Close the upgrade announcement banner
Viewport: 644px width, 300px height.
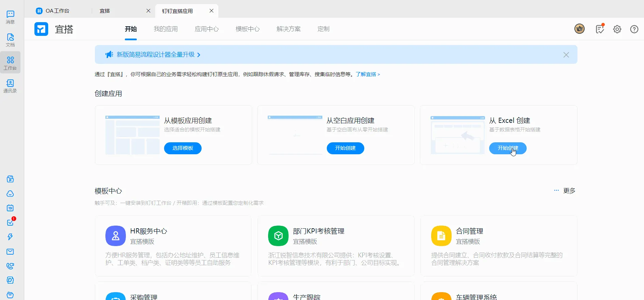566,55
